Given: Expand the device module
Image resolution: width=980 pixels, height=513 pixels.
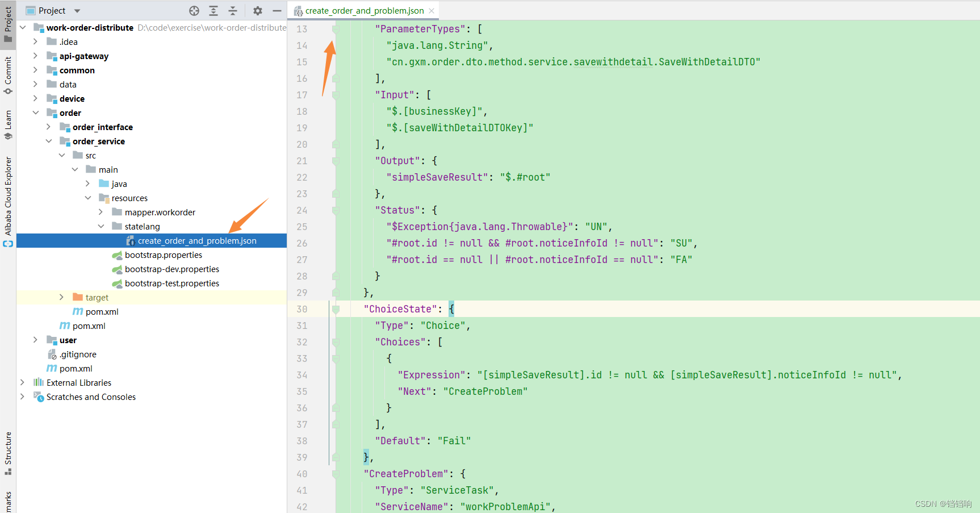Looking at the screenshot, I should [x=35, y=98].
